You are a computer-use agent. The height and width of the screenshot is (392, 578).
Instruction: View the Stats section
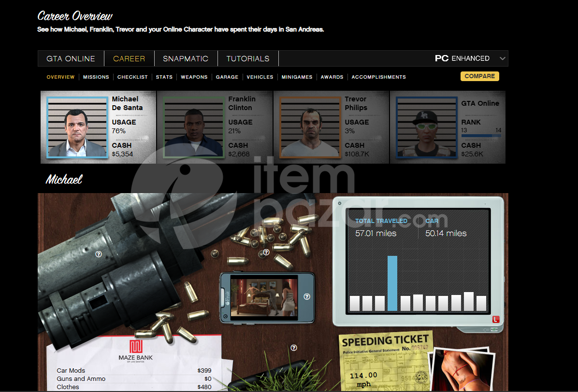[x=164, y=77]
